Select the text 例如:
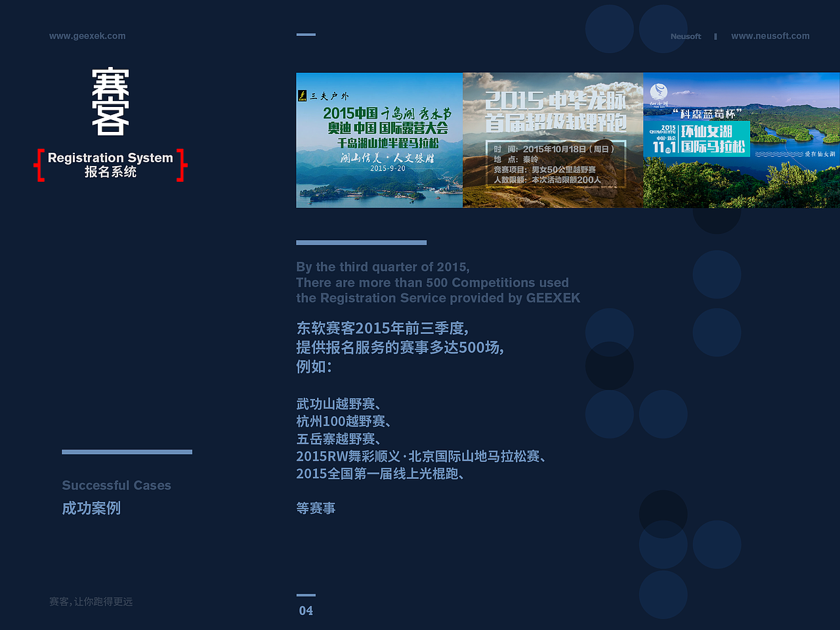Image resolution: width=840 pixels, height=630 pixels. pyautogui.click(x=314, y=366)
